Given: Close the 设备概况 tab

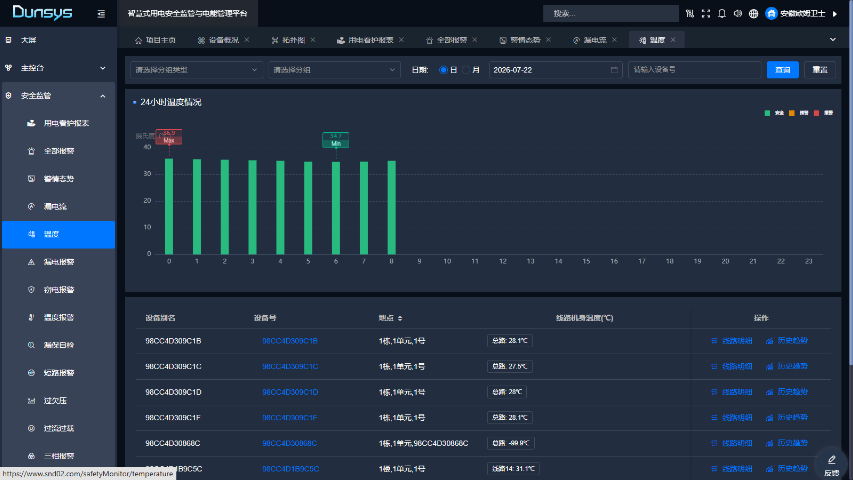Looking at the screenshot, I should point(246,40).
